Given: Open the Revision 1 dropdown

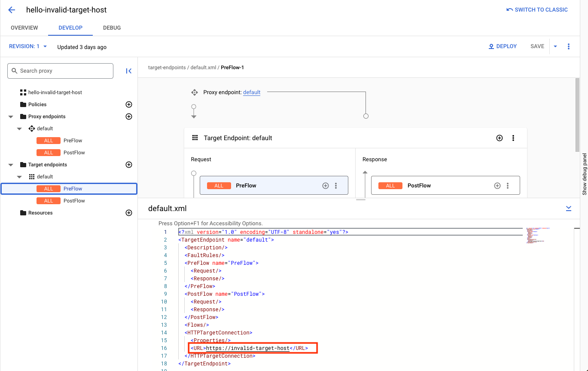Looking at the screenshot, I should [x=28, y=46].
